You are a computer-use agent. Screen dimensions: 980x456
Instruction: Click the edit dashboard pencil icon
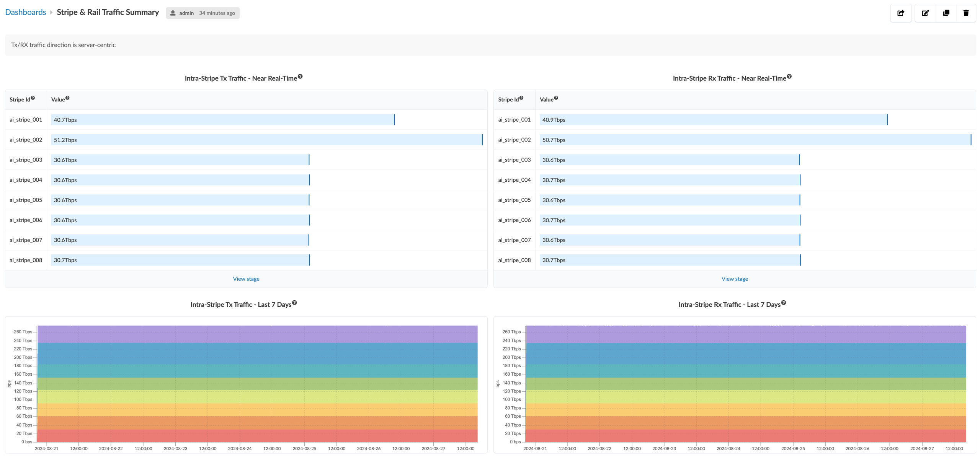click(x=925, y=13)
